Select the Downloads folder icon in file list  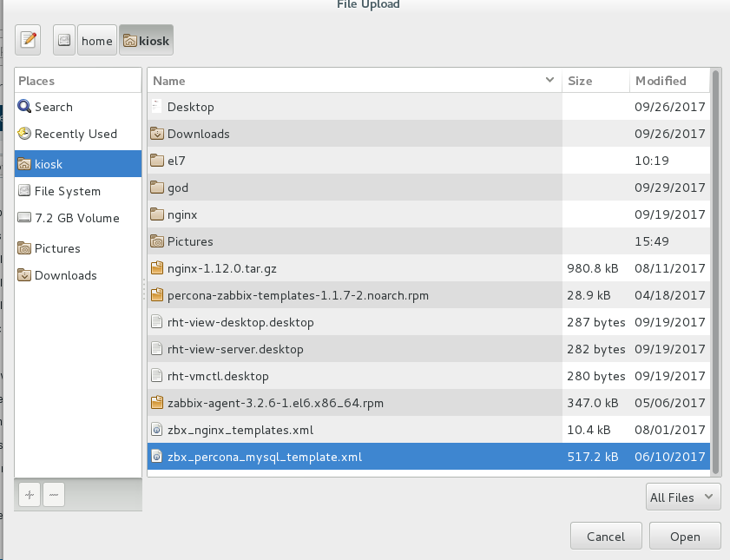(157, 134)
